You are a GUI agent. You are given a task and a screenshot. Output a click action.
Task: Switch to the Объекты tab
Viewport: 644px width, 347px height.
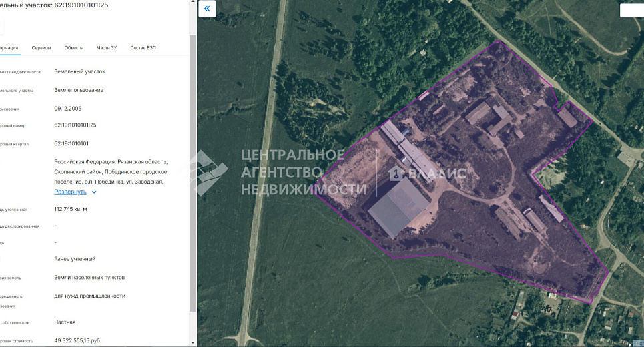point(74,48)
